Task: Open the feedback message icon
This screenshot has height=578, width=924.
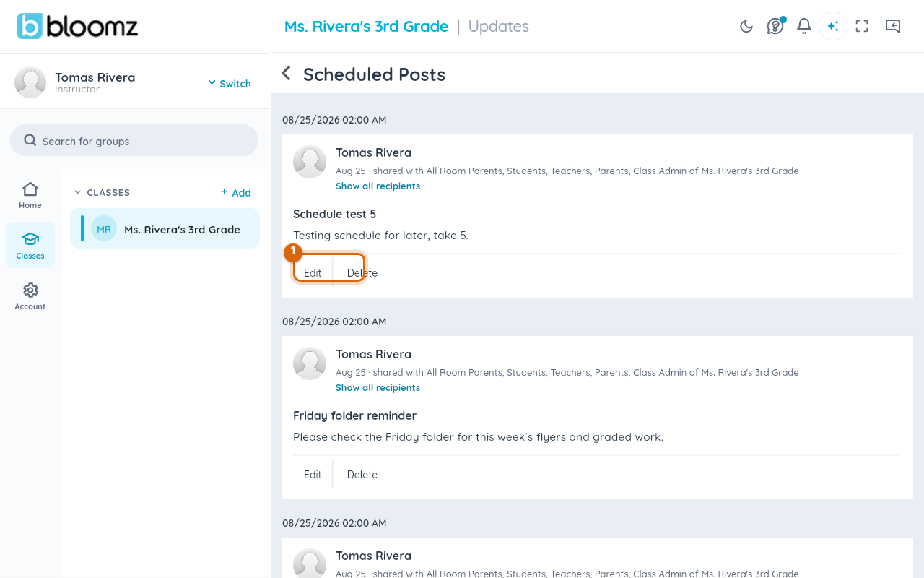Action: (893, 27)
